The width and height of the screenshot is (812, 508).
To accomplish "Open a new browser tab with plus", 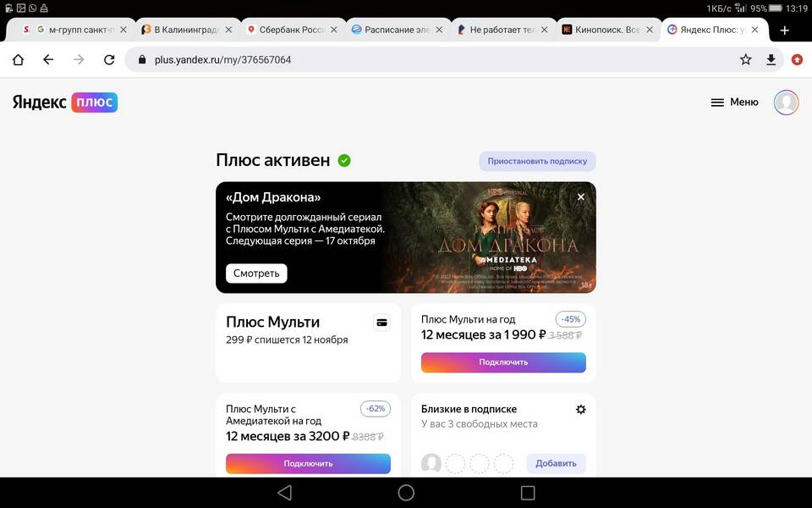I will click(785, 30).
